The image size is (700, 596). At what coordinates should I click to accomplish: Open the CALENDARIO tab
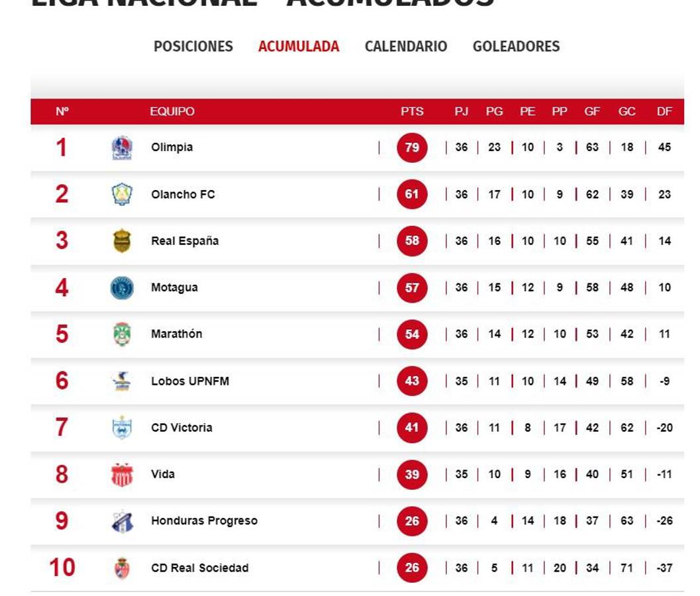coord(406,46)
